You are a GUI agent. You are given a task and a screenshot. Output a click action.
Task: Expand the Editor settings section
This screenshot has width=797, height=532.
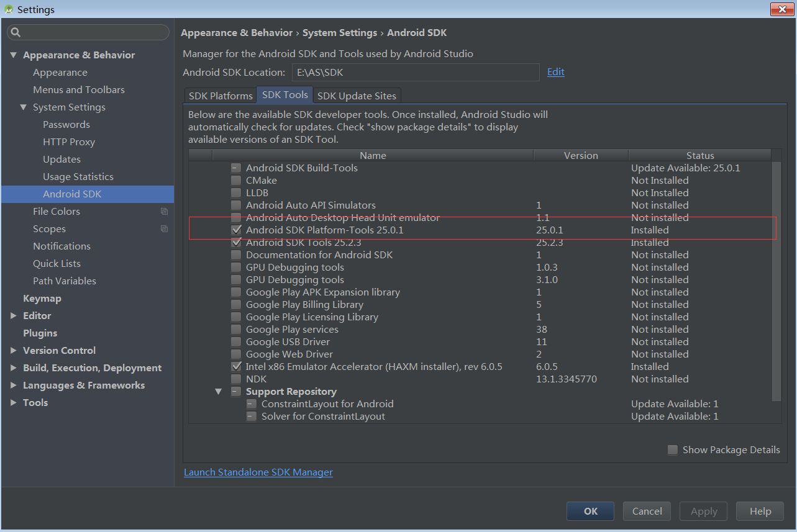(14, 316)
